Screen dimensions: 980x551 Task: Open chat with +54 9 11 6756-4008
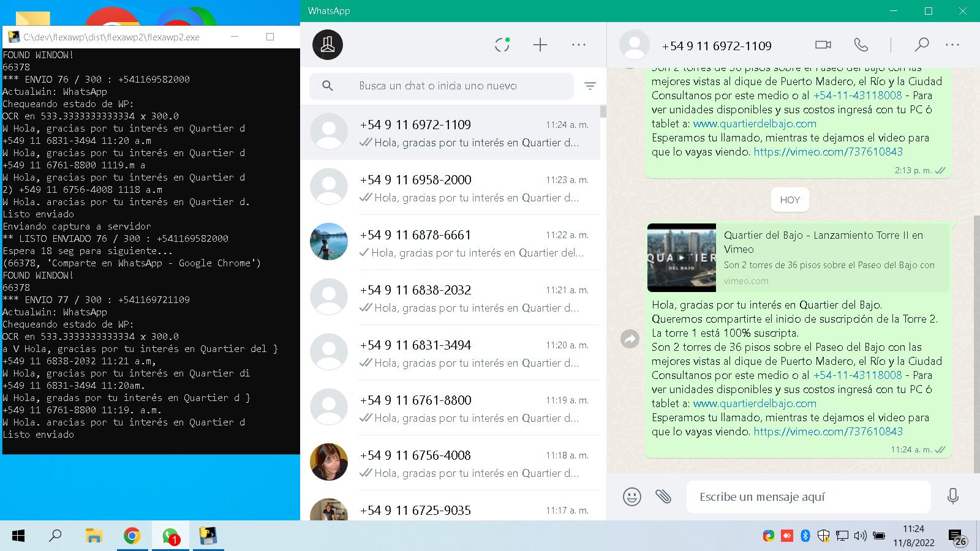click(450, 463)
